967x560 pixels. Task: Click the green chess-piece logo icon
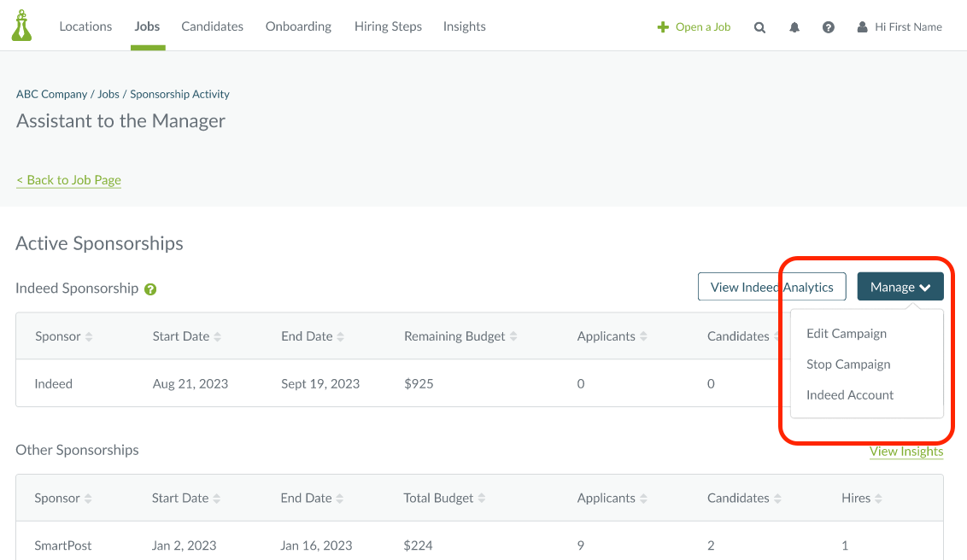tap(21, 24)
